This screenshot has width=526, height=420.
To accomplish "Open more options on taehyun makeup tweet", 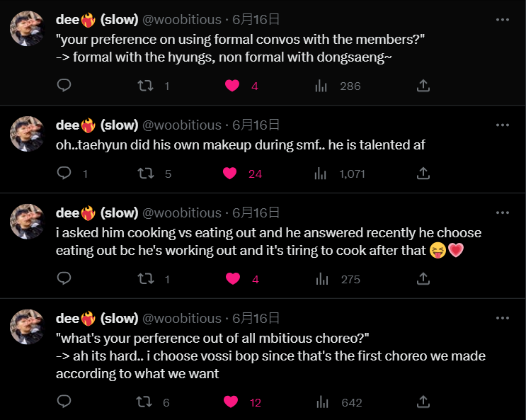I will (503, 125).
